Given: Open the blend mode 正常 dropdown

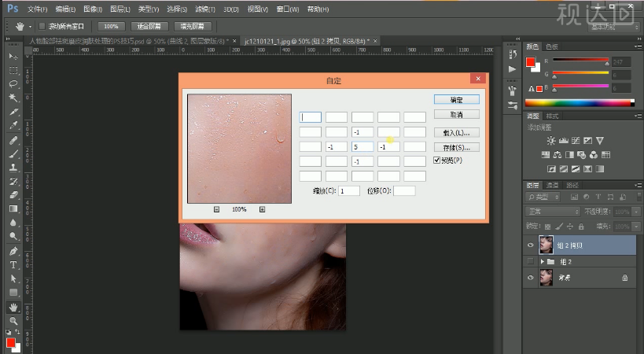Looking at the screenshot, I should click(553, 212).
